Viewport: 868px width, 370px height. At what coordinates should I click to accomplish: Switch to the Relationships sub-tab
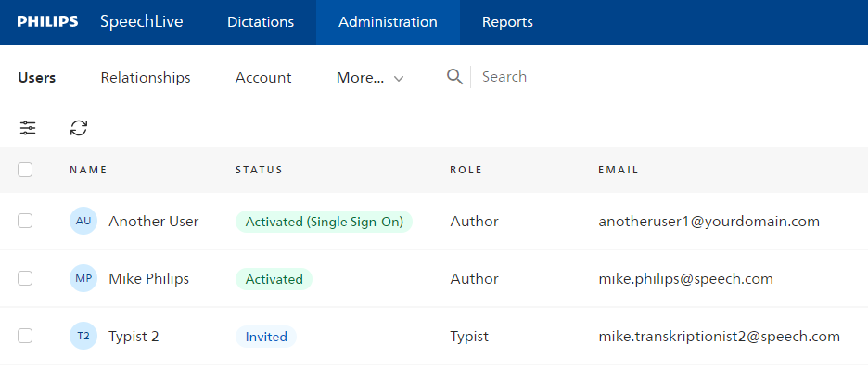coord(146,78)
